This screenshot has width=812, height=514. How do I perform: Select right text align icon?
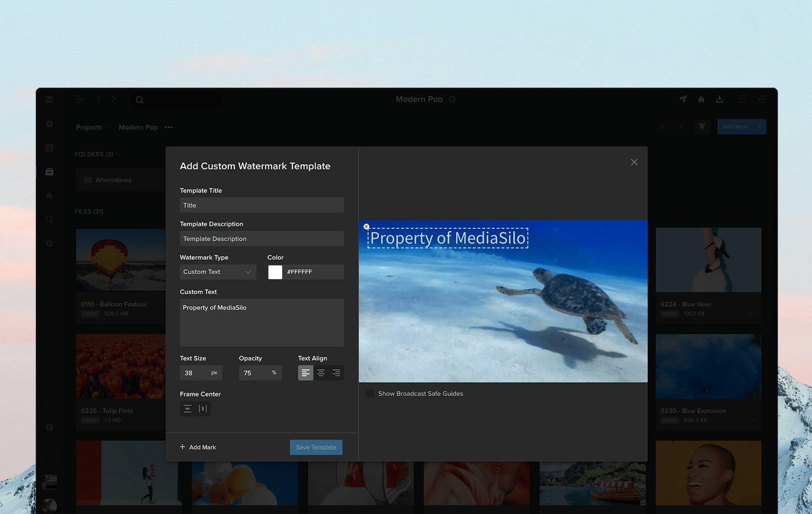click(x=336, y=373)
